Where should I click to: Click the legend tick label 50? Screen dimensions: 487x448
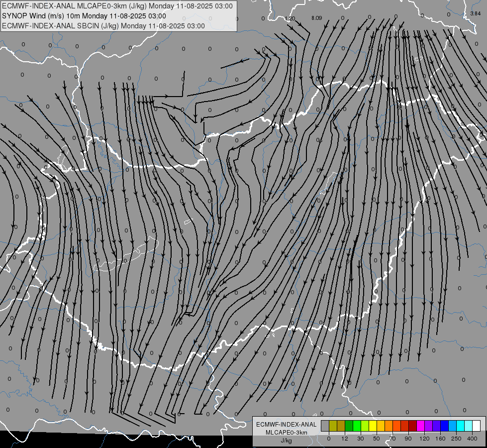377,439
